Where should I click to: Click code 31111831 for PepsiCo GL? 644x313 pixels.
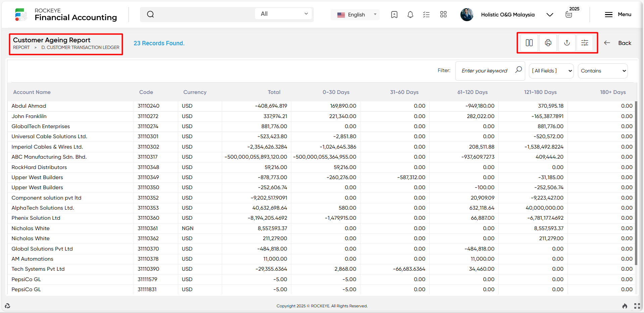click(x=147, y=290)
